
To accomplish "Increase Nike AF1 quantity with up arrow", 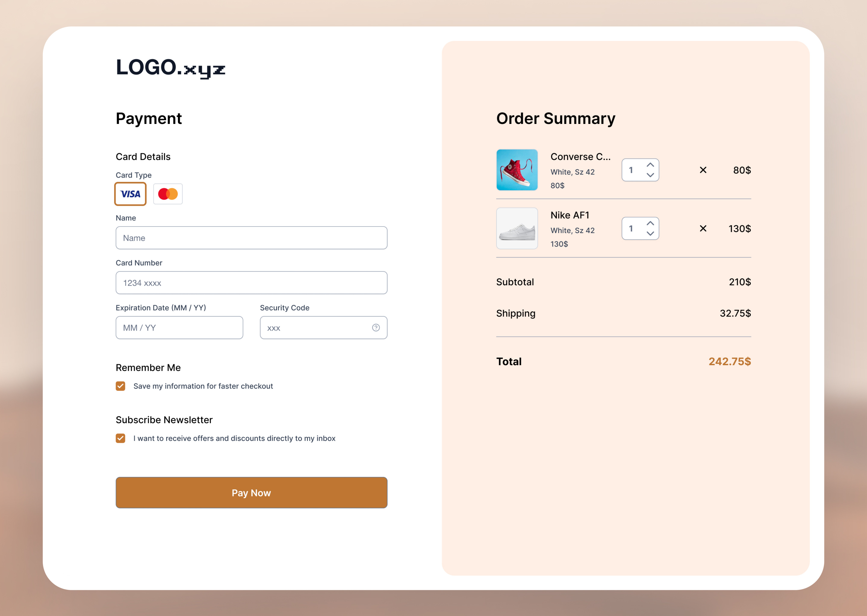I will (650, 223).
